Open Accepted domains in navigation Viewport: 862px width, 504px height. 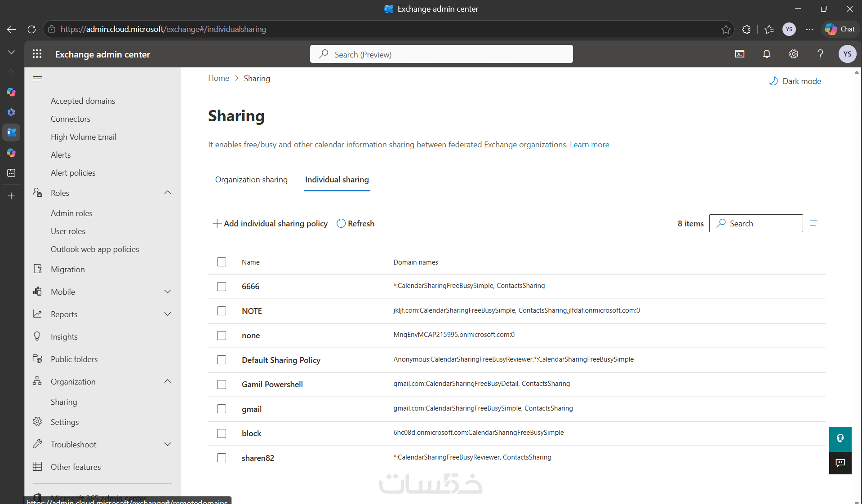pyautogui.click(x=83, y=101)
